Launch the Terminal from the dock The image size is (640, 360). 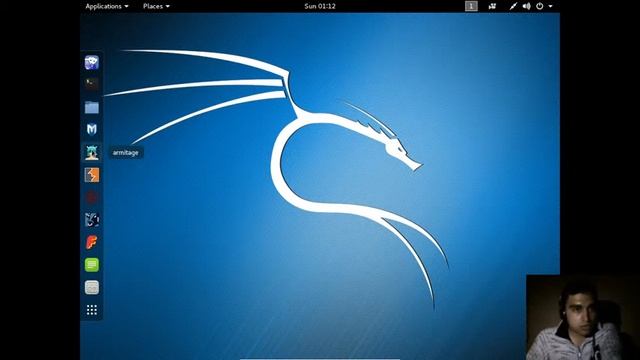click(91, 84)
